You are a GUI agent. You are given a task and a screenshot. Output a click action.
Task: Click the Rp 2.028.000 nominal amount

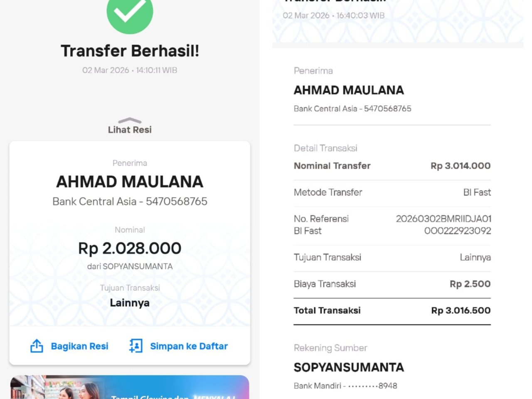(130, 248)
